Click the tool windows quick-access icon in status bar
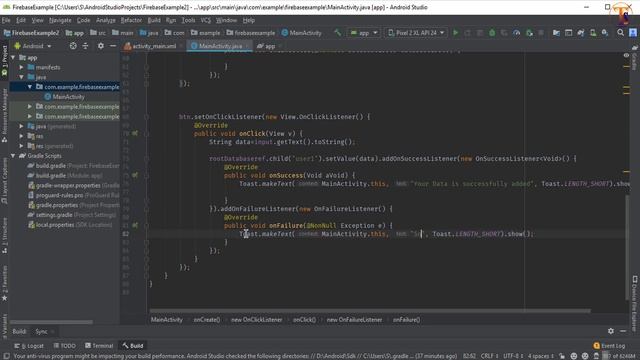Image resolution: width=640 pixels, height=360 pixels. click(x=6, y=356)
